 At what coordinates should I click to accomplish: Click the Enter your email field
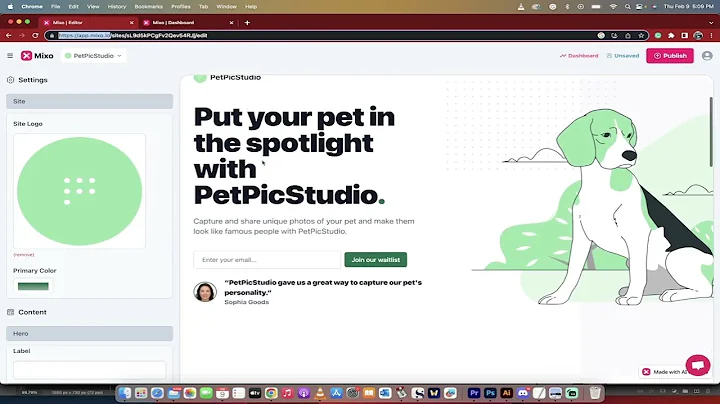(267, 260)
